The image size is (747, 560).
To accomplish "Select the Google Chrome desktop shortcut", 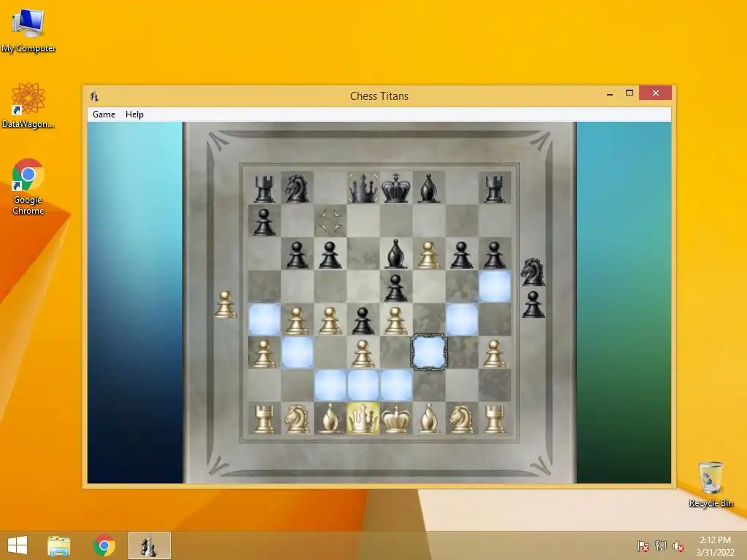I will pyautogui.click(x=28, y=187).
